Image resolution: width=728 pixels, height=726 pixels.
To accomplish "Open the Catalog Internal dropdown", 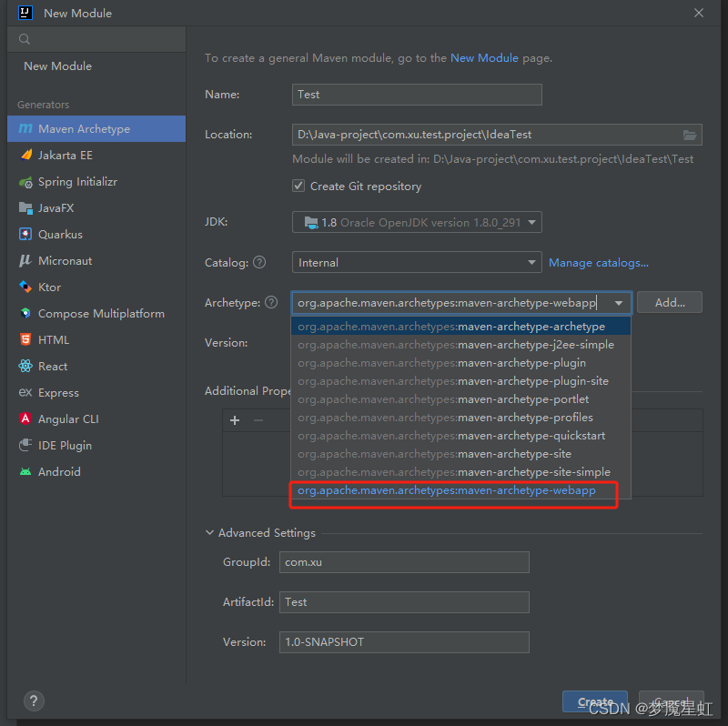I will 417,263.
